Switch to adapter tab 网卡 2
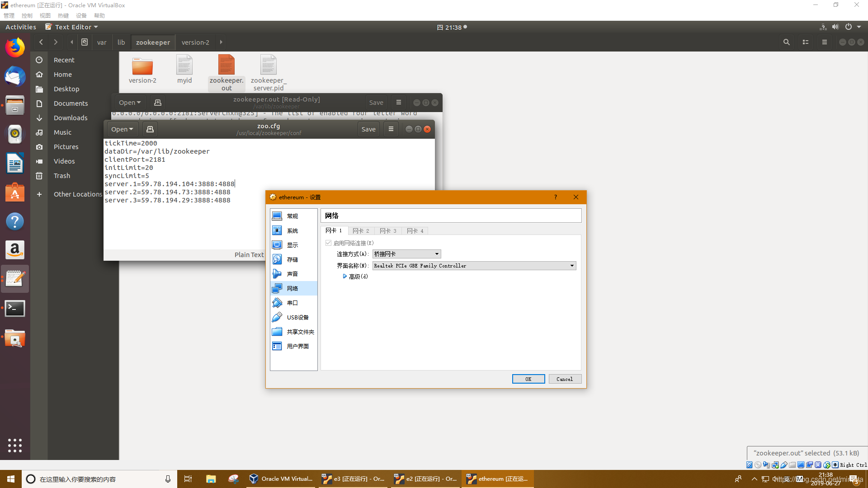This screenshot has width=868, height=488. pos(361,231)
